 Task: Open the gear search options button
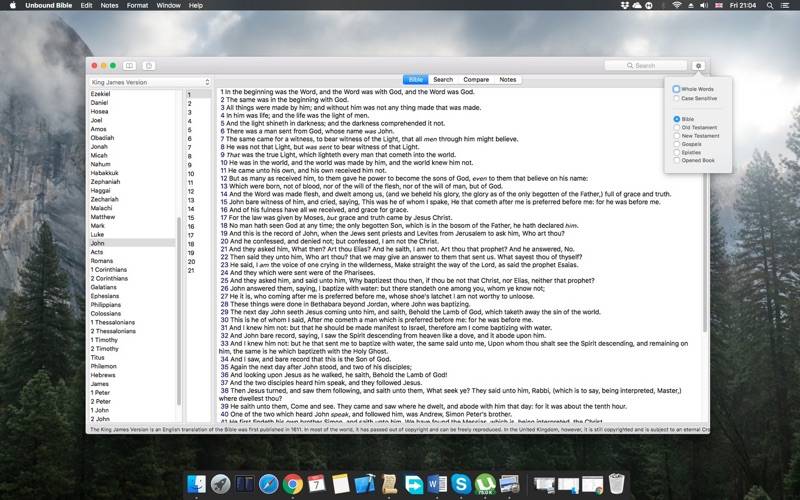(698, 66)
